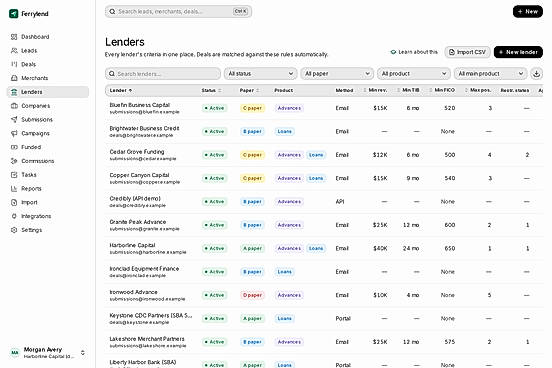Focus the global search field
Viewport: 552px width, 368px height.
[178, 12]
